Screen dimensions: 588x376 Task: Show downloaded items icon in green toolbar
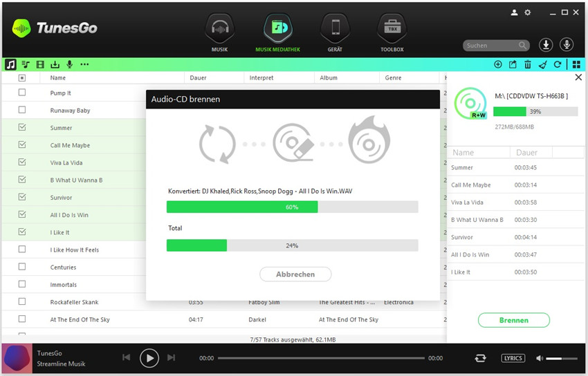pos(55,64)
